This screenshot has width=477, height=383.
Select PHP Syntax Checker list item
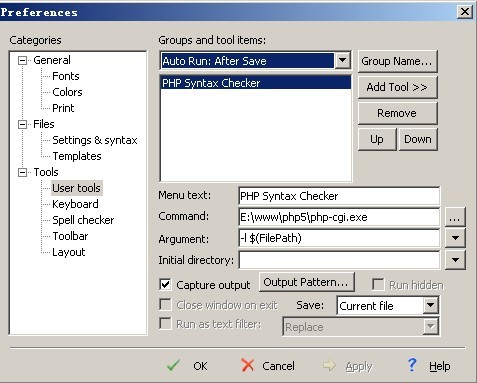pyautogui.click(x=256, y=83)
